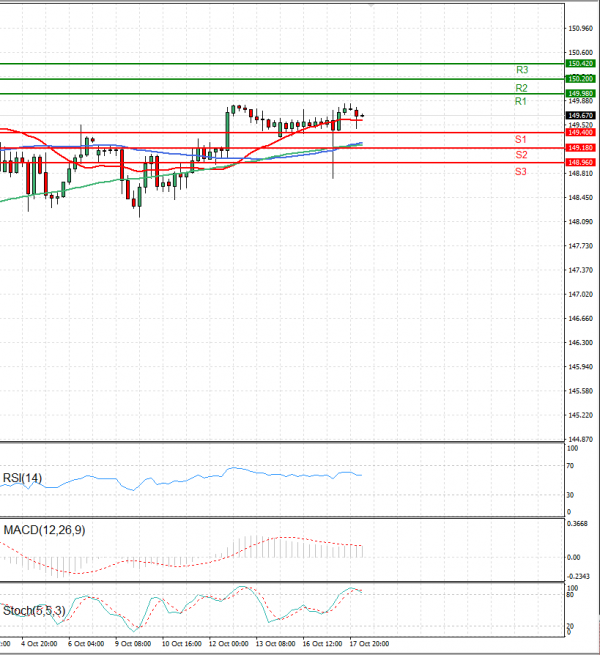Click the 145.940 price axis value

[580, 367]
